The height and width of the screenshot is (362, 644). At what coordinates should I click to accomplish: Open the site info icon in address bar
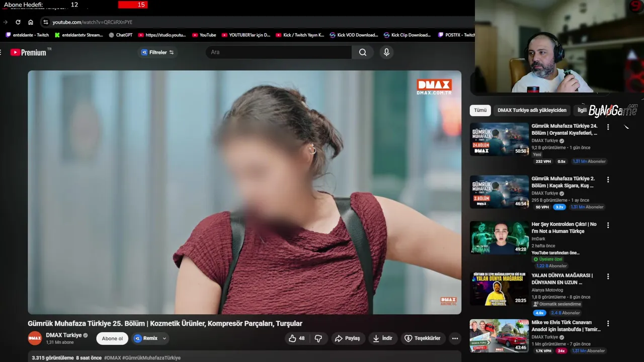click(45, 22)
